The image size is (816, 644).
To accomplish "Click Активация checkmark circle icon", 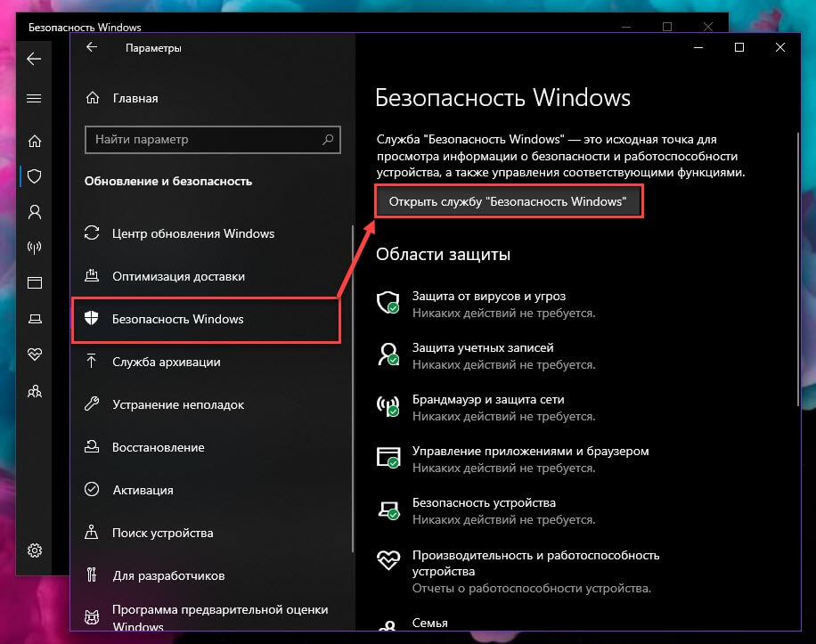I will point(92,490).
